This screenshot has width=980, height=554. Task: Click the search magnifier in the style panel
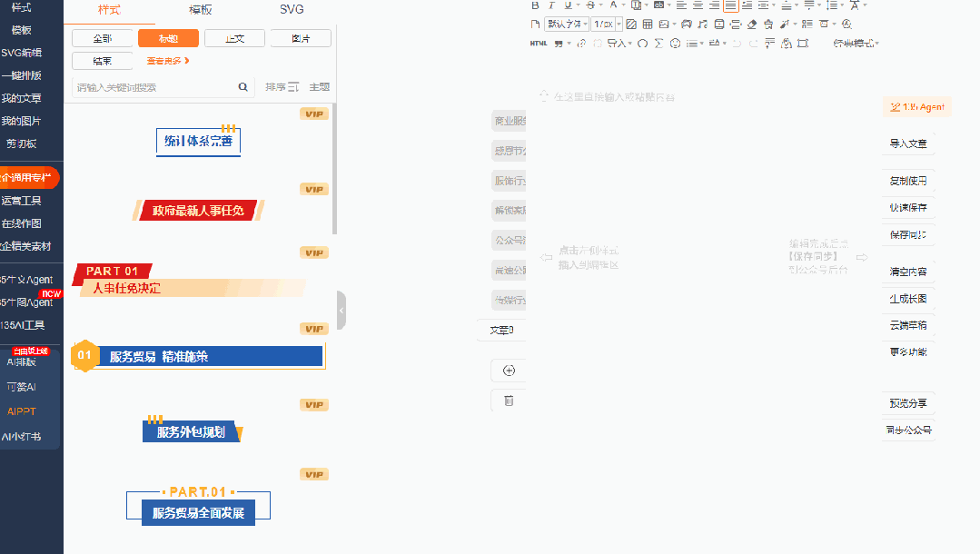pyautogui.click(x=242, y=85)
